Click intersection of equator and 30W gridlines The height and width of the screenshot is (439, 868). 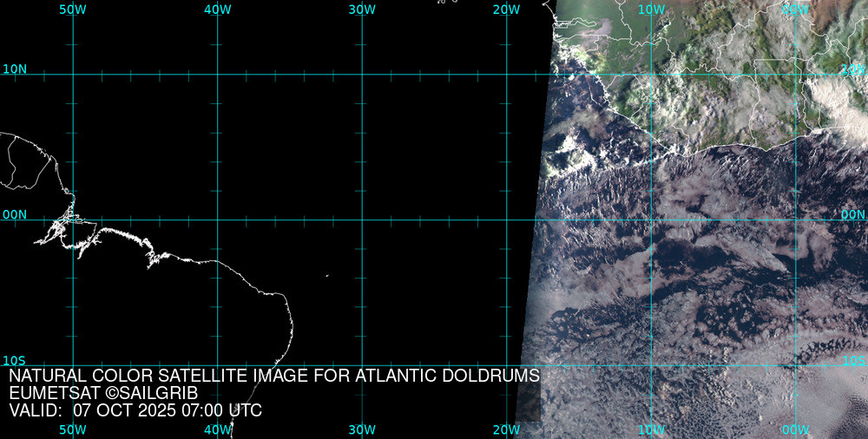pyautogui.click(x=362, y=219)
